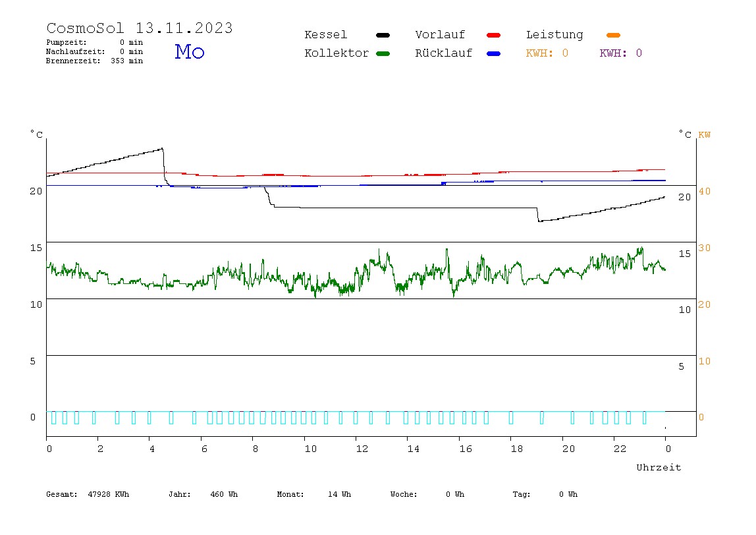Click the black Kessel legend swatch
Viewport: 756px width, 535px height.
[383, 35]
